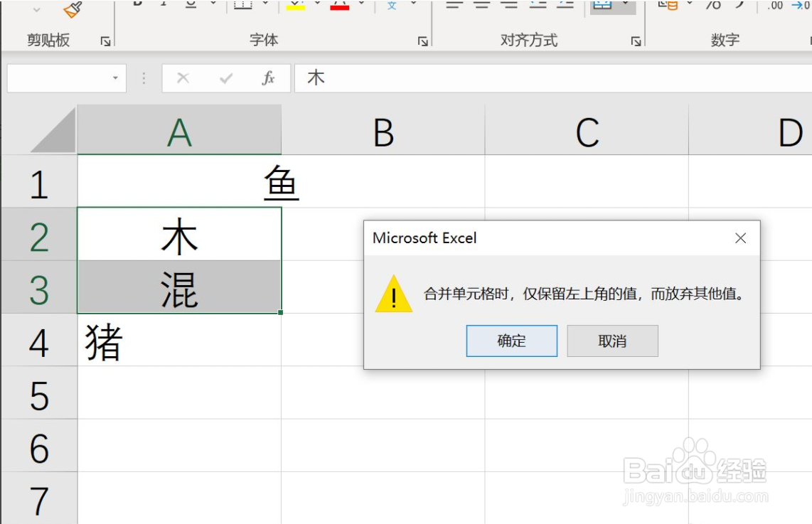Click the Insert Function fx icon

pos(267,78)
